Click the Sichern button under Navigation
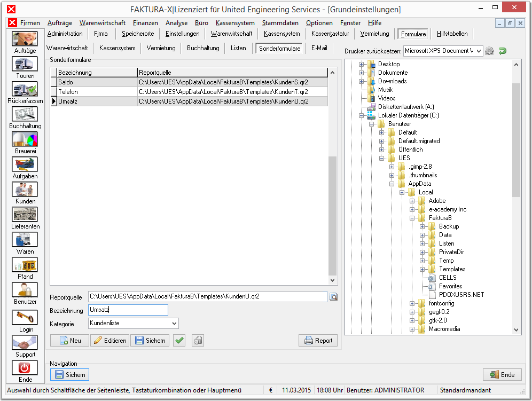 (69, 374)
